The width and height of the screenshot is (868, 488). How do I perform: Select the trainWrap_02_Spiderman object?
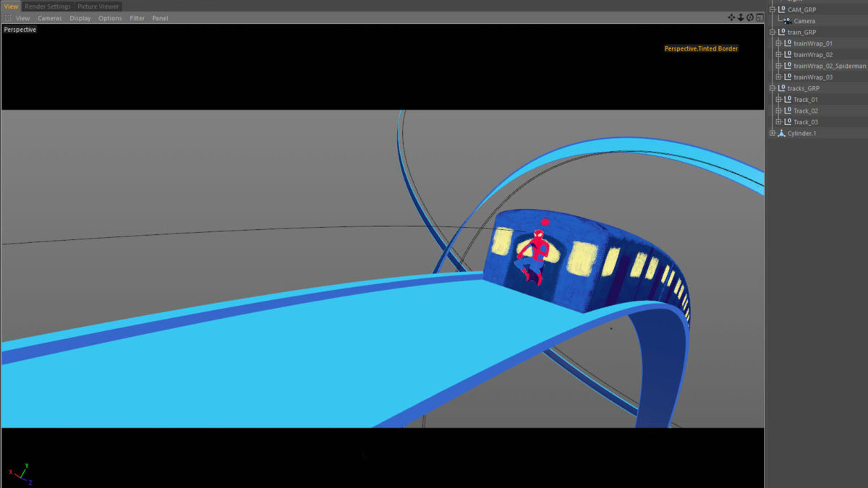pyautogui.click(x=829, y=66)
